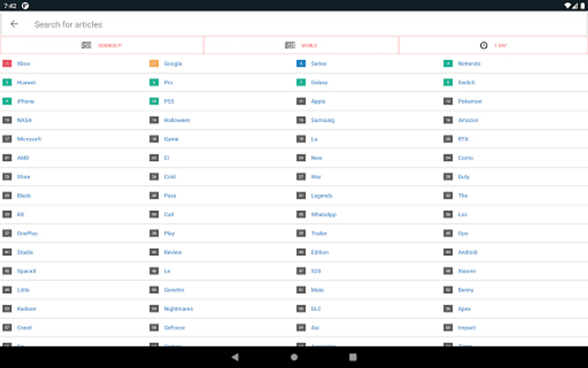The image size is (588, 368).
Task: Tap the grey rank badge beside Amazon
Action: [448, 120]
